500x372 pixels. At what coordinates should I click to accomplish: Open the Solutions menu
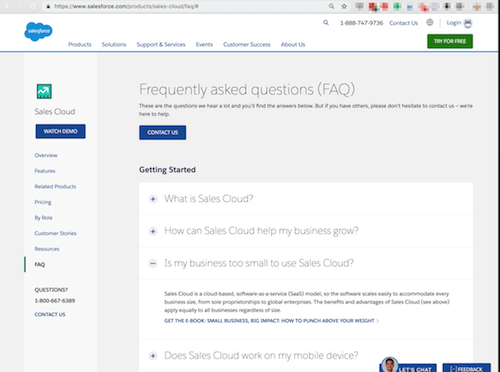pos(114,44)
